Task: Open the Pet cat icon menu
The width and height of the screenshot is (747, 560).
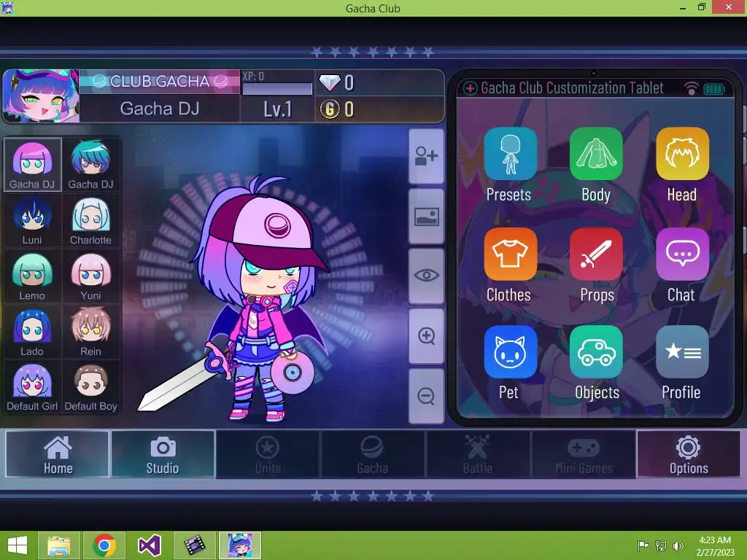Action: point(510,352)
